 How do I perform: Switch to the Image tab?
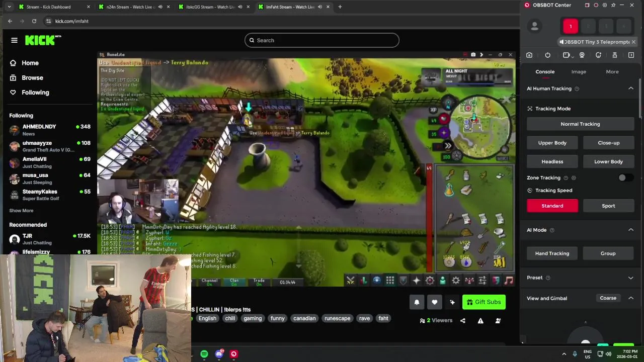[x=579, y=72]
